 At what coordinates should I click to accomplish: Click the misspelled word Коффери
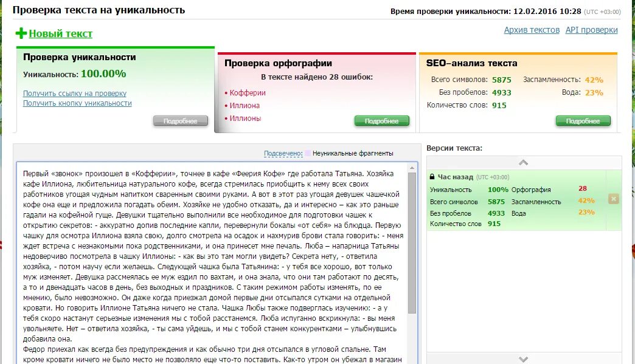(248, 92)
